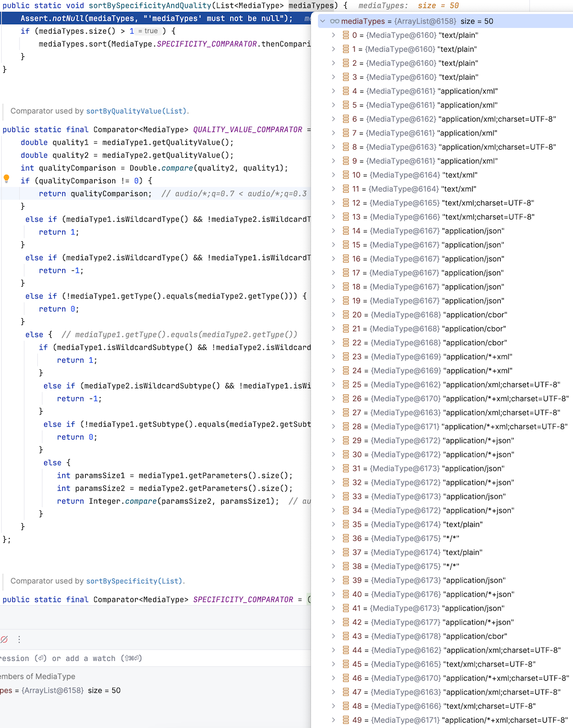Expand element 38 wildcard */* node

click(x=333, y=567)
